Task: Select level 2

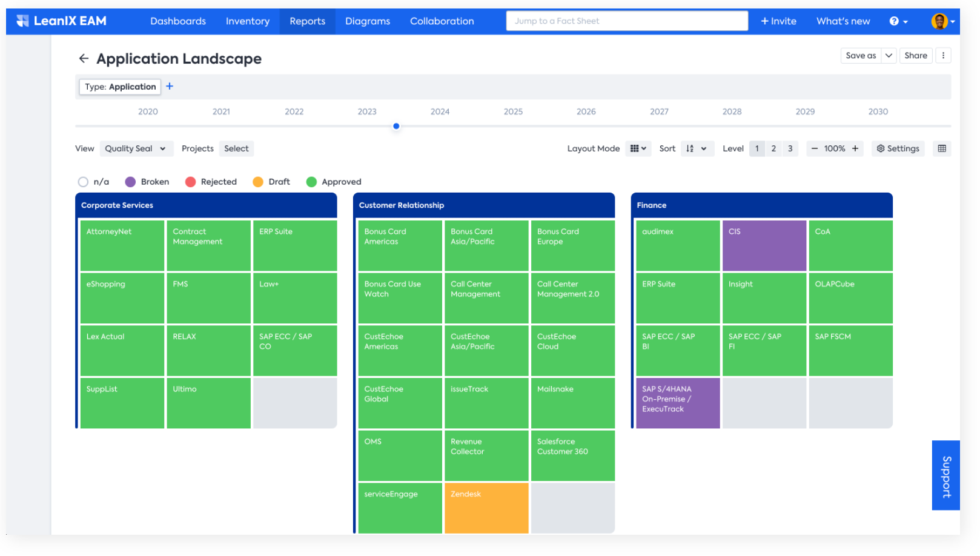Action: click(x=773, y=148)
